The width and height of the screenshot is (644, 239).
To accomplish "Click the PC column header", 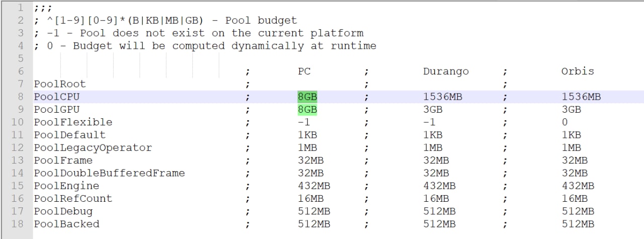I will [304, 71].
